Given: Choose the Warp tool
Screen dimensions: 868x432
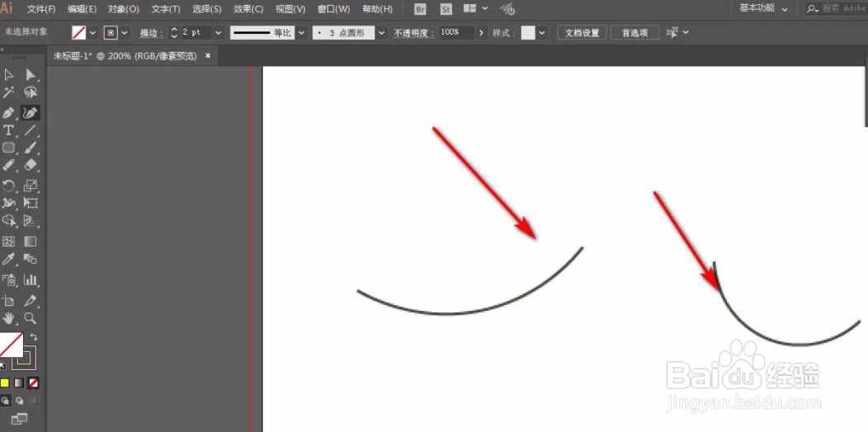Looking at the screenshot, I should point(8,203).
